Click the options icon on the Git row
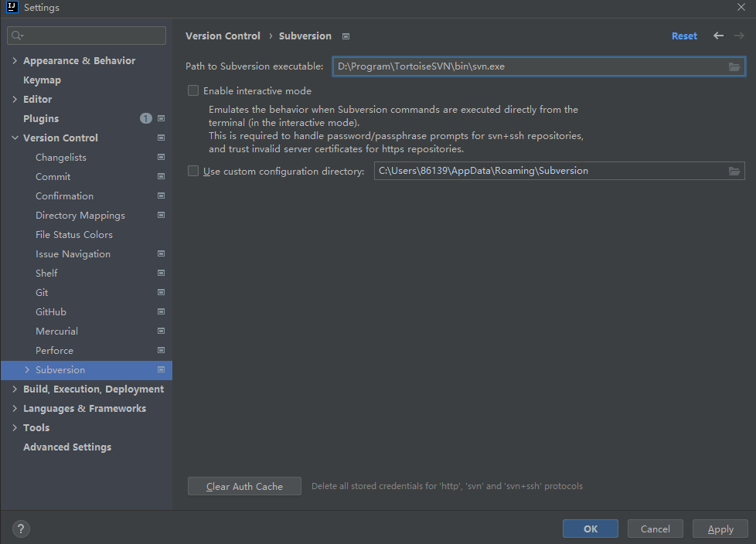 click(x=161, y=292)
